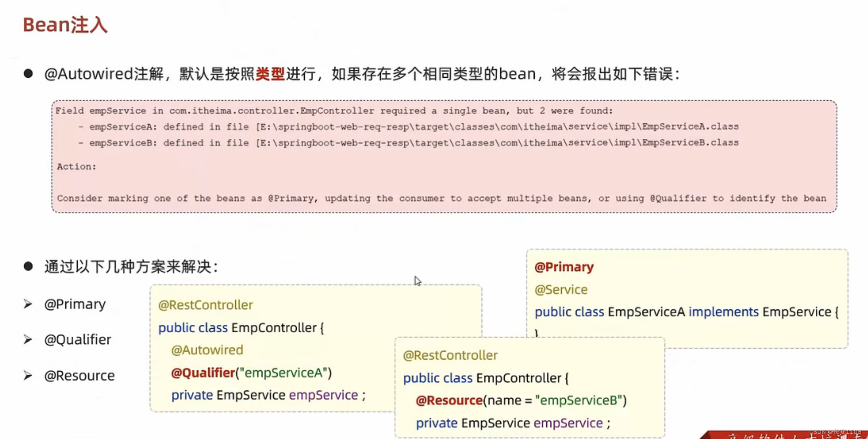
Task: Click the "@Service" annotation in code box
Action: (561, 289)
